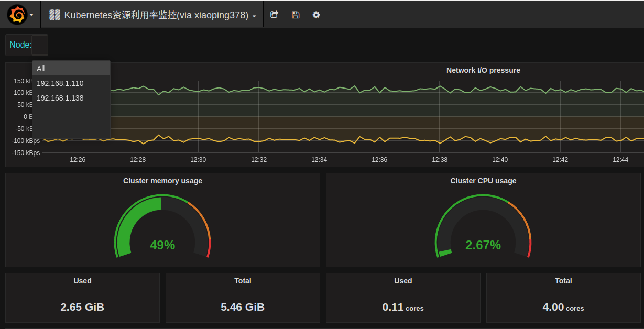This screenshot has width=644, height=329.
Task: Click the Grafana logo icon
Action: click(17, 15)
